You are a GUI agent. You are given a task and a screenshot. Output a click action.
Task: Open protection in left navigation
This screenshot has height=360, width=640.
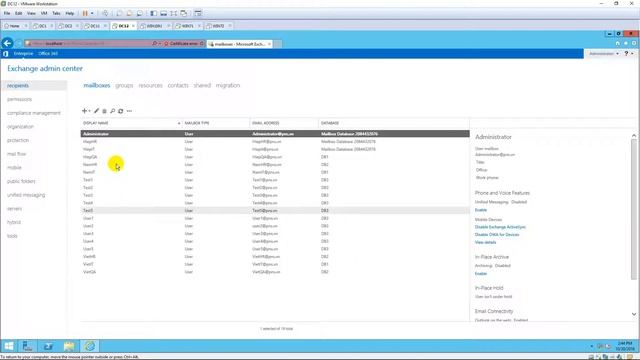tap(18, 140)
